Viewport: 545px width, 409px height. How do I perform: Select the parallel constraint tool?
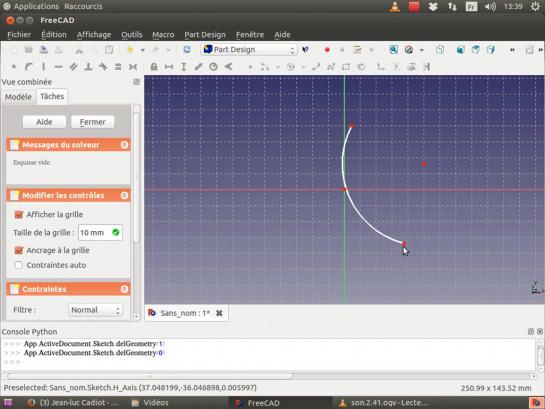tap(73, 66)
